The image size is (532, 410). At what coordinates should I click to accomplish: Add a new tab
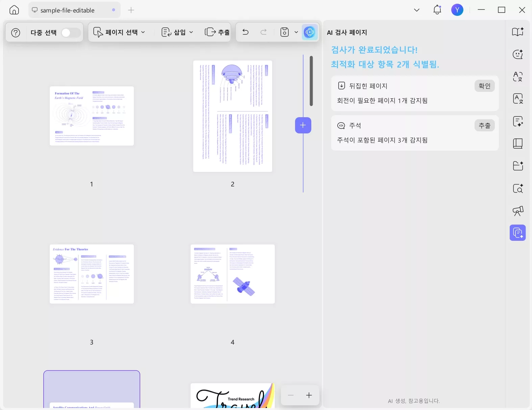pyautogui.click(x=131, y=10)
